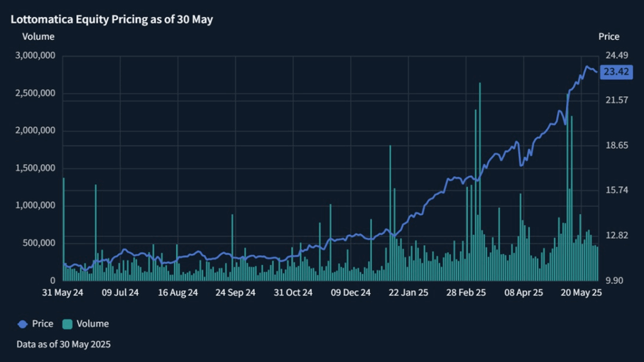The width and height of the screenshot is (644, 362).
Task: Click the '09 Dec 24' date label
Action: pyautogui.click(x=351, y=293)
